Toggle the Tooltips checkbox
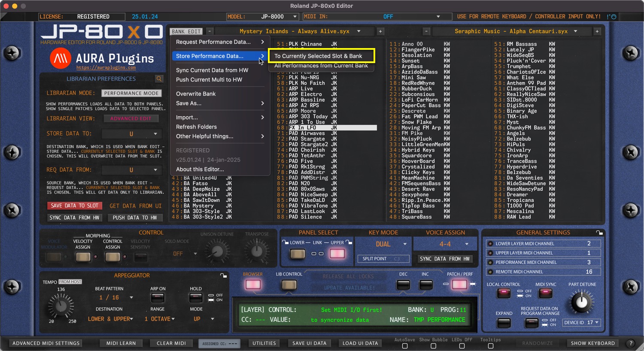Screen dimensions: 644x351 coord(490,346)
